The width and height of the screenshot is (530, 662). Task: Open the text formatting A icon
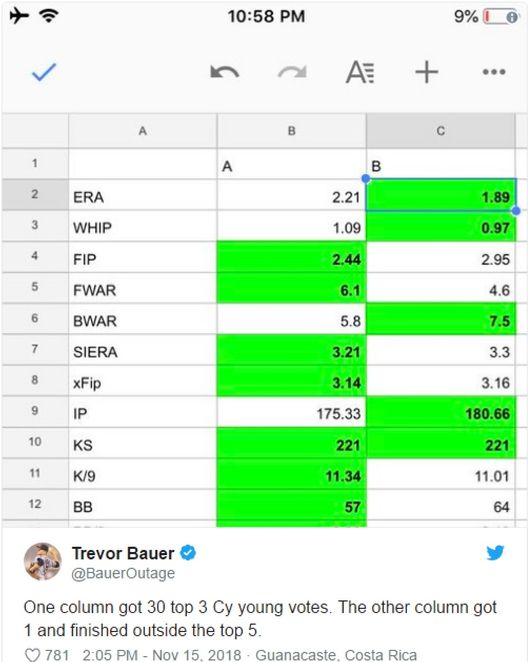[x=360, y=72]
